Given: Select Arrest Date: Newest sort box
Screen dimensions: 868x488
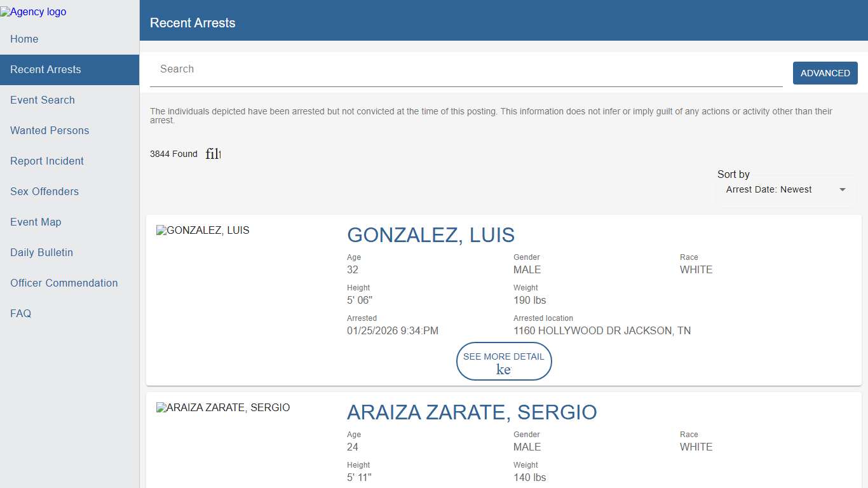Looking at the screenshot, I should click(769, 189).
